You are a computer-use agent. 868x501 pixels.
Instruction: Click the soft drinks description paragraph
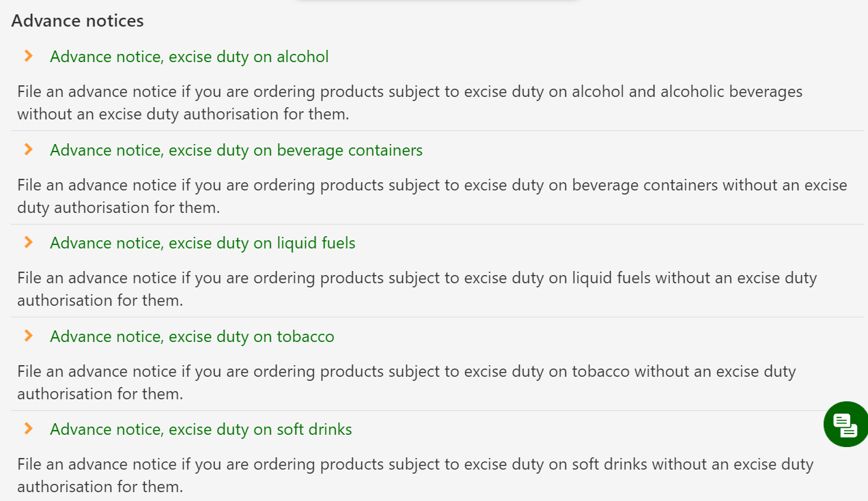pos(415,475)
